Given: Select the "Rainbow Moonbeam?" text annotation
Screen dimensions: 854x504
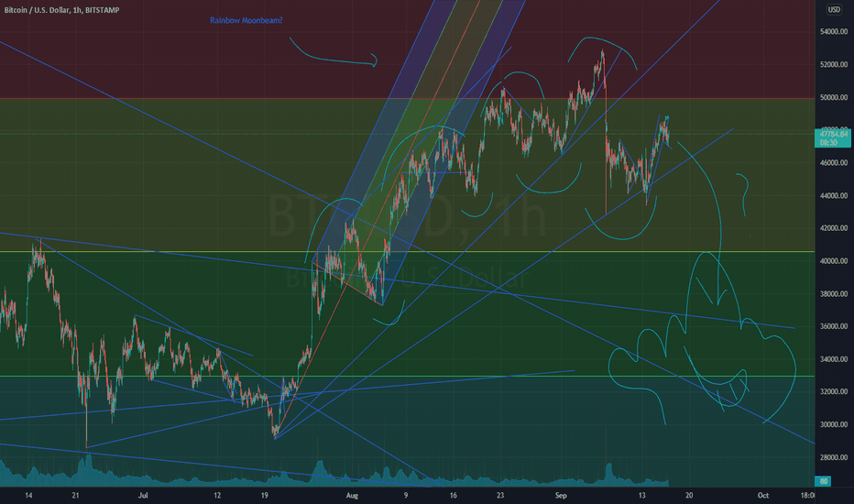Looking at the screenshot, I should point(246,20).
